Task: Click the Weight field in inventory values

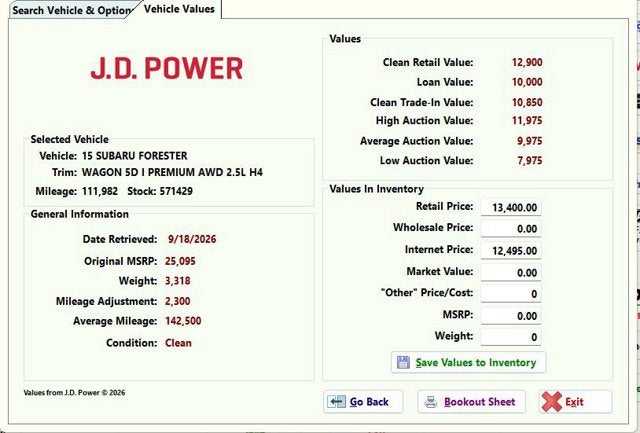Action: coord(511,337)
